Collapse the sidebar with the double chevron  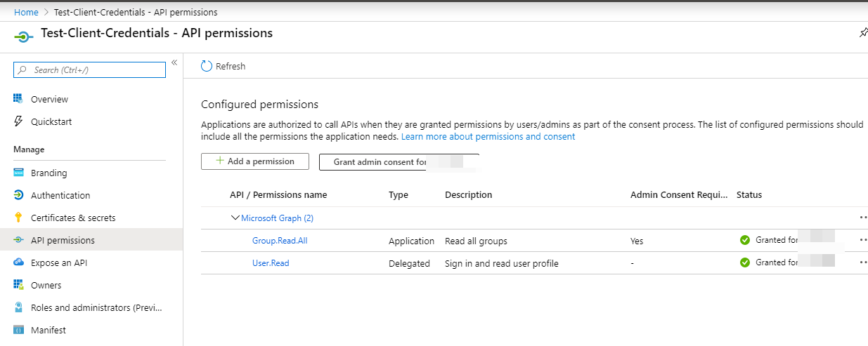(x=174, y=62)
